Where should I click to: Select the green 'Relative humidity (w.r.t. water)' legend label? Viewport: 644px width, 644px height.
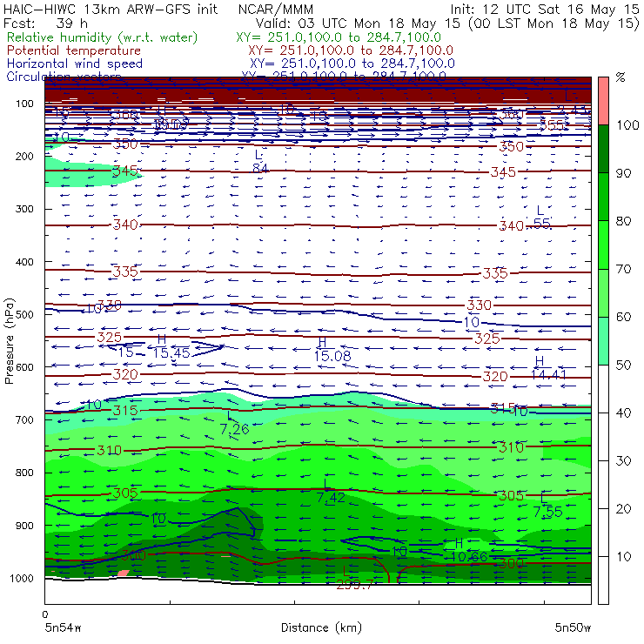pyautogui.click(x=102, y=37)
